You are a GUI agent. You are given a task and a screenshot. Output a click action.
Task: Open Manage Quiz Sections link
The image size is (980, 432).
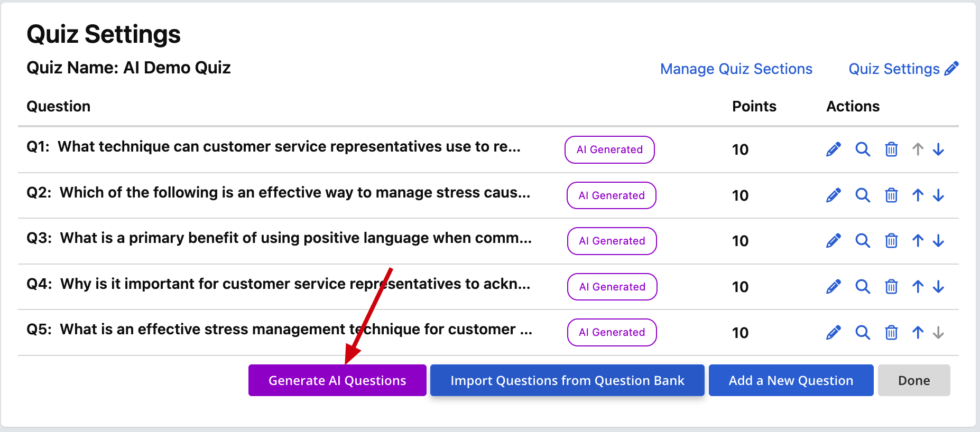coord(736,69)
